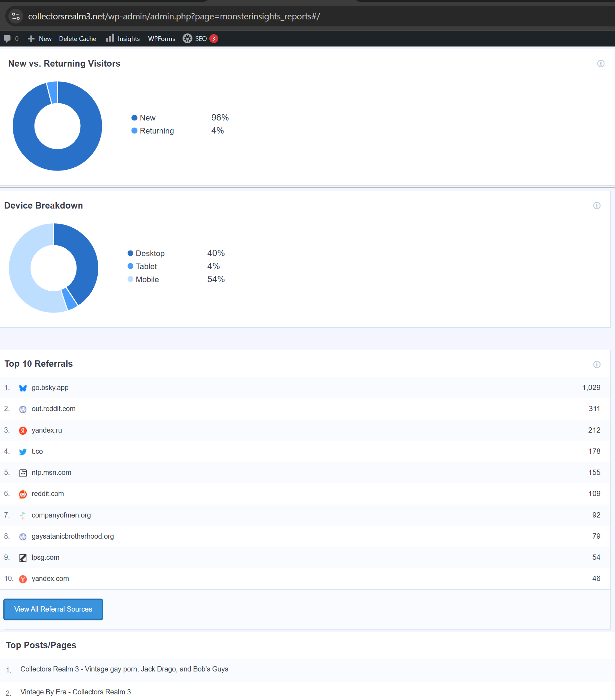Click the Yandex icon beside yandex.ru
The width and height of the screenshot is (615, 700).
[23, 430]
